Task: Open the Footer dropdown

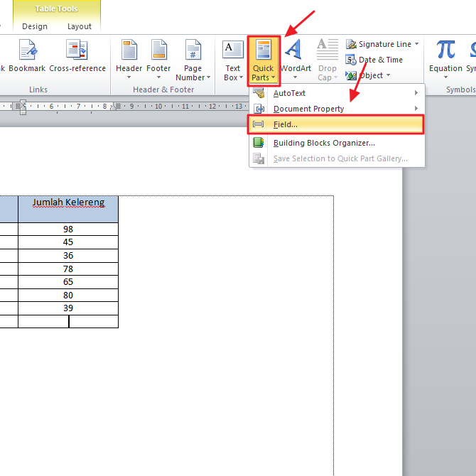Action: click(158, 58)
